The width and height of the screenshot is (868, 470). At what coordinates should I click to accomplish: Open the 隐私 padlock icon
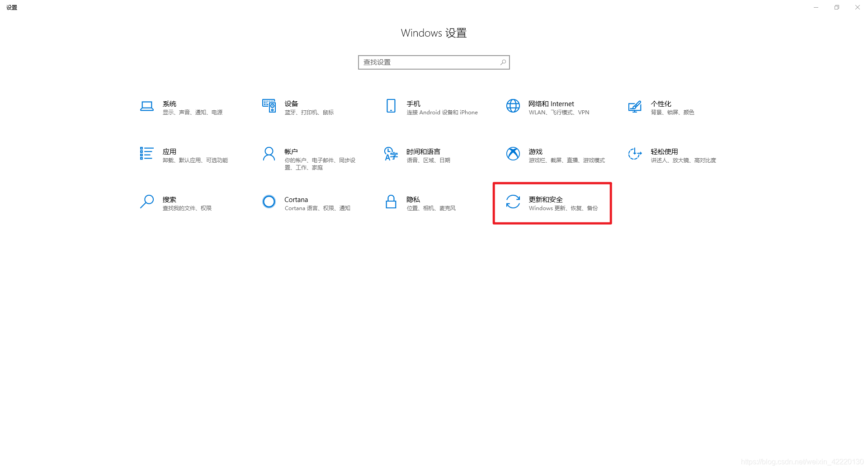(391, 202)
